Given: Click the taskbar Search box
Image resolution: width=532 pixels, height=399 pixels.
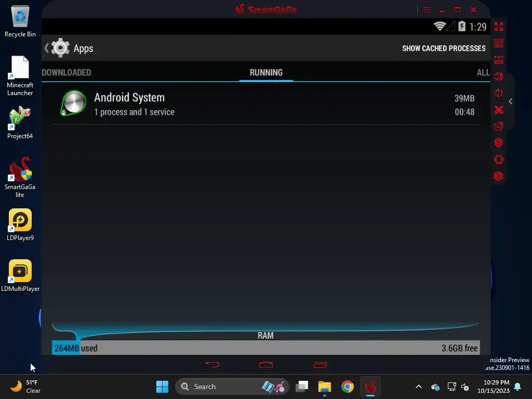Looking at the screenshot, I should pos(232,387).
